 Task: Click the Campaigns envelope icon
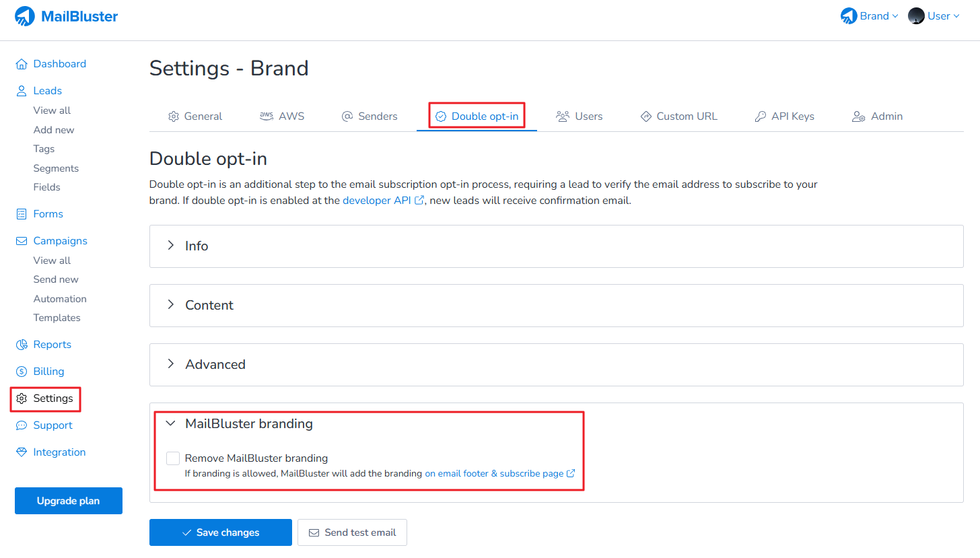[22, 241]
